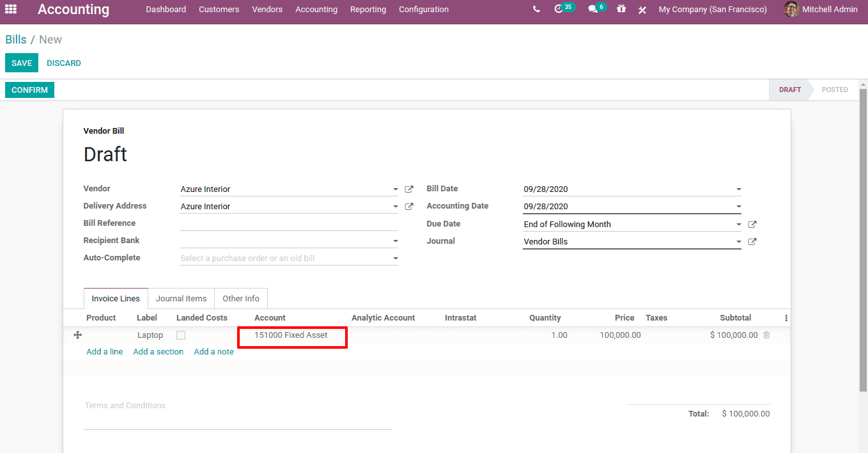
Task: Click the CONFIRM button
Action: coord(29,90)
